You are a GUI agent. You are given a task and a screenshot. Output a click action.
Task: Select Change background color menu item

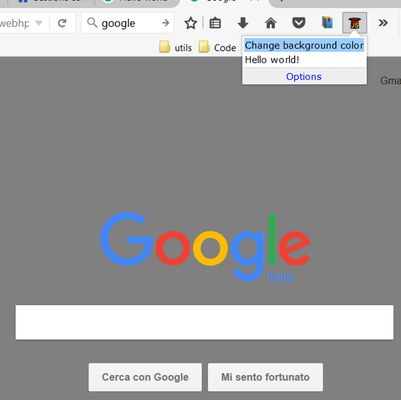pos(304,45)
